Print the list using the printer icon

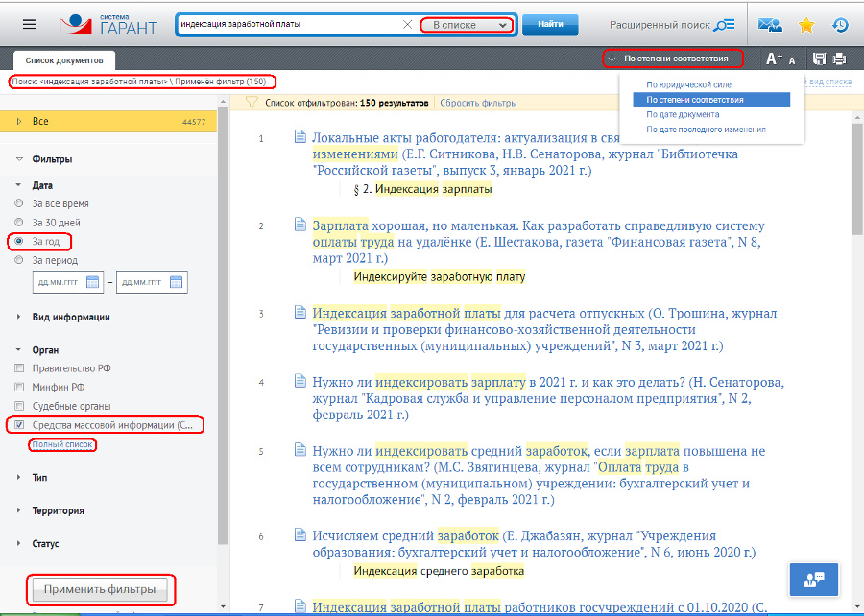[841, 58]
